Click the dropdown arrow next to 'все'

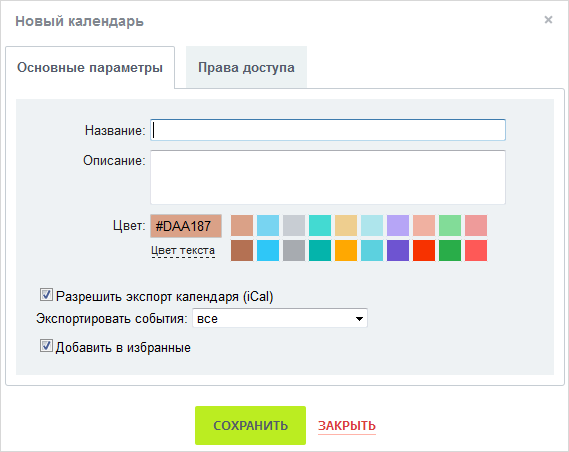[x=359, y=319]
